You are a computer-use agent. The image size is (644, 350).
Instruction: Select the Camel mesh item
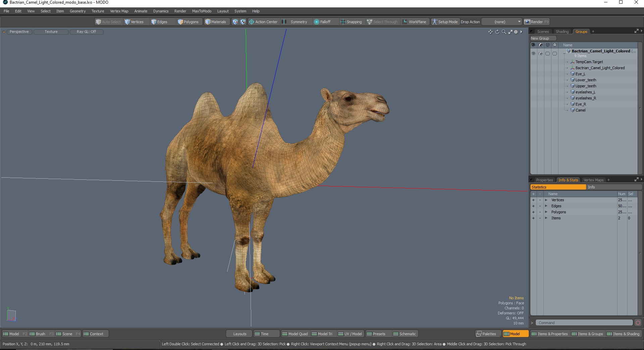580,110
